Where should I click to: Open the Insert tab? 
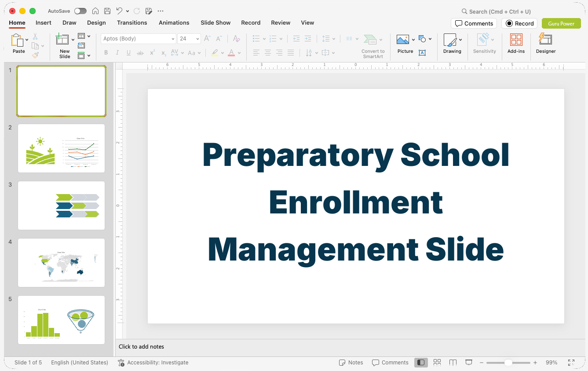click(x=44, y=22)
